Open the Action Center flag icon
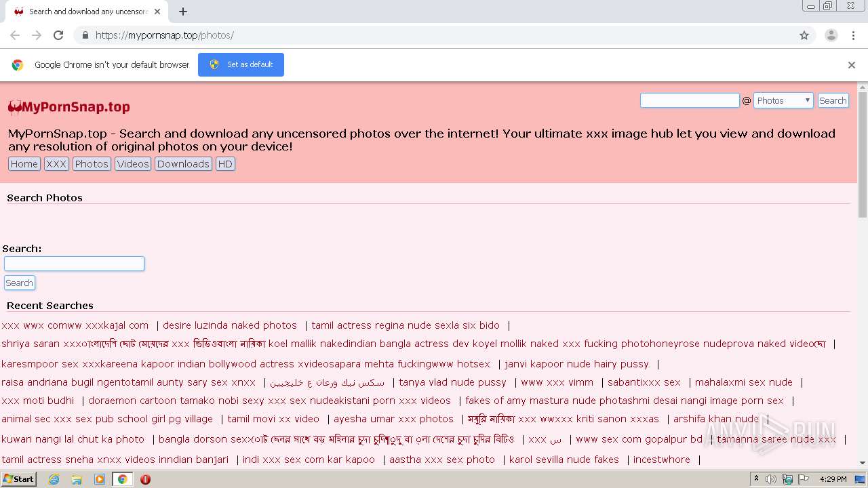The image size is (868, 488). pyautogui.click(x=804, y=479)
